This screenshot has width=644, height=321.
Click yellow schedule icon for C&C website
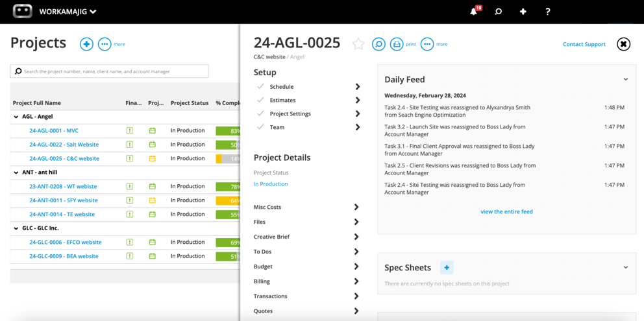click(x=153, y=158)
